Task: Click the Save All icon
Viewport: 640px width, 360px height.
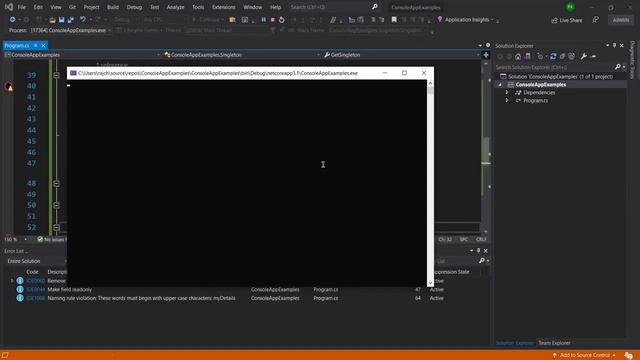Action: [71, 20]
